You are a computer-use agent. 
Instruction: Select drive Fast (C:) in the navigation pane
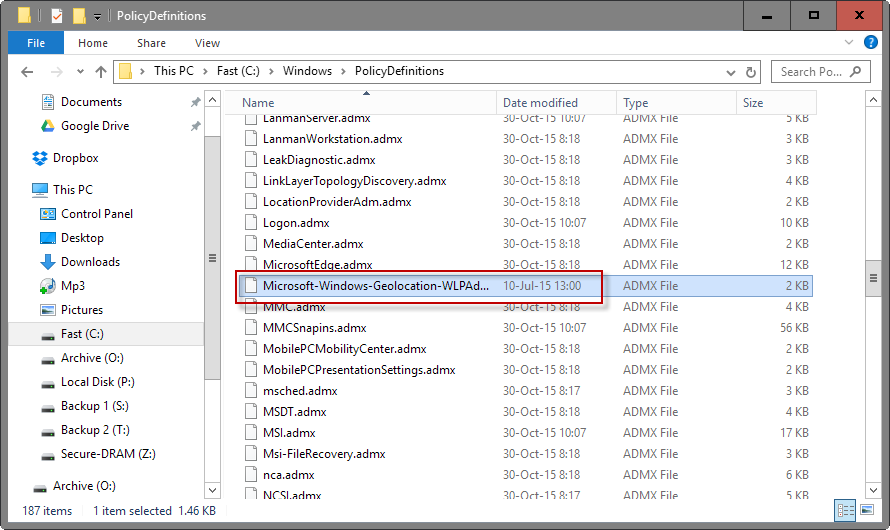pos(82,334)
